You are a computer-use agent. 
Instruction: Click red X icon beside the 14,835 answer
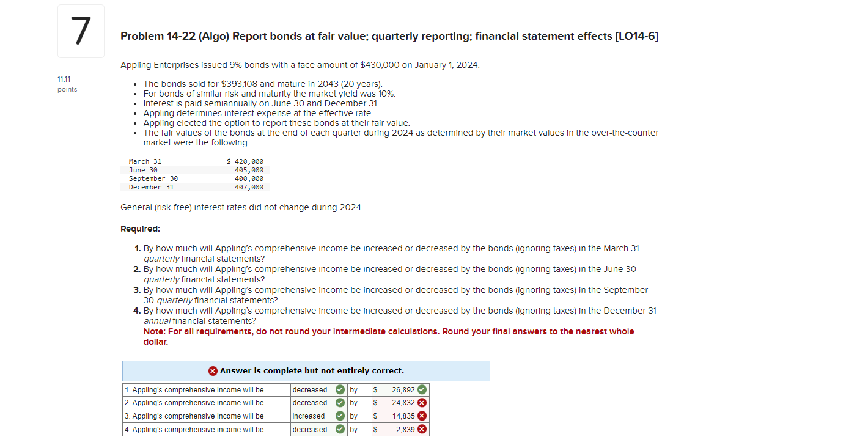click(422, 416)
